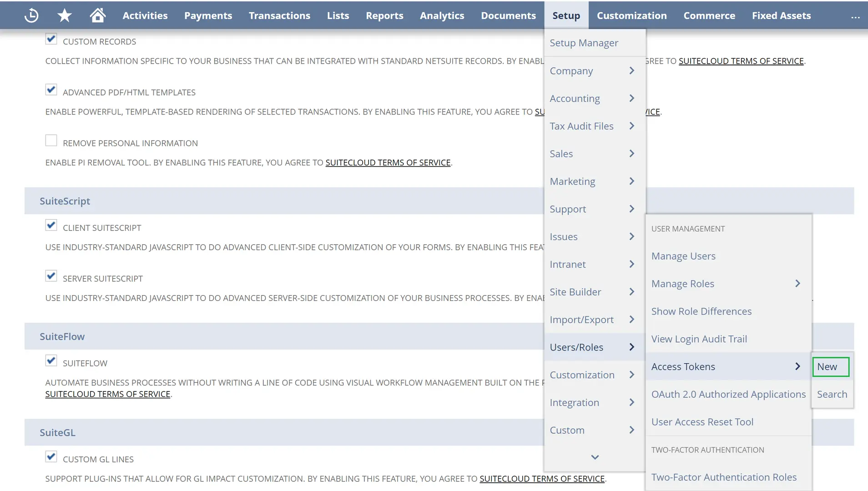Image resolution: width=868 pixels, height=491 pixels.
Task: Expand the Manage Roles submenu arrow
Action: 797,283
